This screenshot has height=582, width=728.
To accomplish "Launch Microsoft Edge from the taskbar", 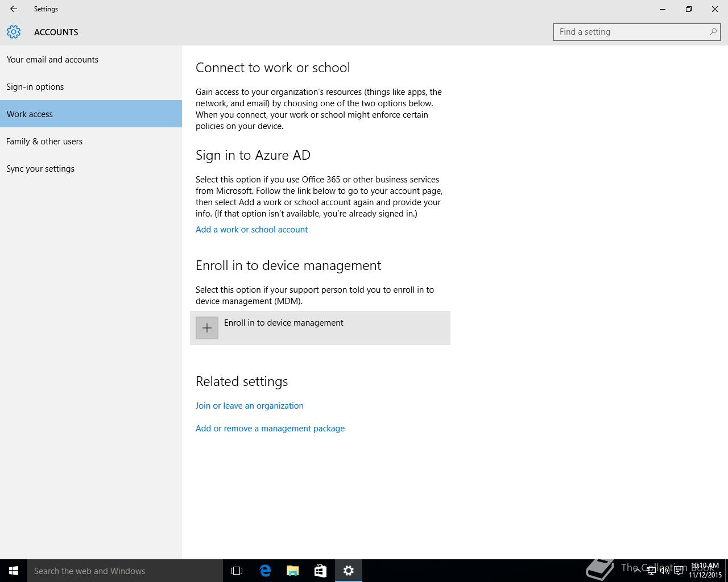I will click(265, 571).
